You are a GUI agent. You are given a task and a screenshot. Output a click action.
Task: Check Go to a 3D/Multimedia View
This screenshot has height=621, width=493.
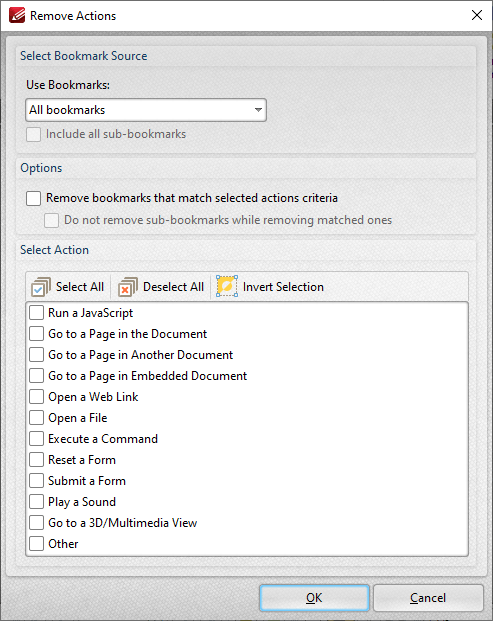pos(36,523)
